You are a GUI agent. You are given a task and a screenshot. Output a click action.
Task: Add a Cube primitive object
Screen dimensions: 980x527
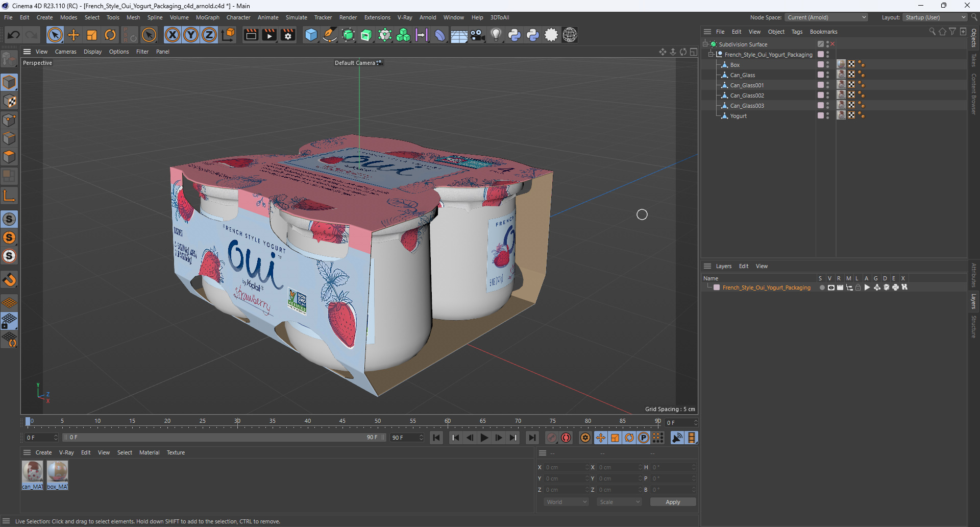click(x=311, y=35)
